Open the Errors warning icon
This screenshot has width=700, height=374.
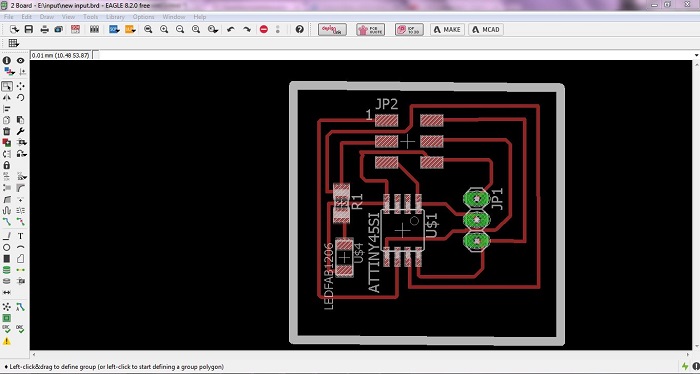click(x=7, y=341)
